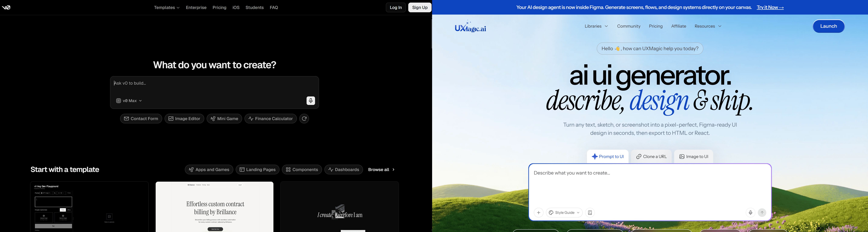Open the v0 Max model selector
The image size is (868, 232).
pos(129,101)
